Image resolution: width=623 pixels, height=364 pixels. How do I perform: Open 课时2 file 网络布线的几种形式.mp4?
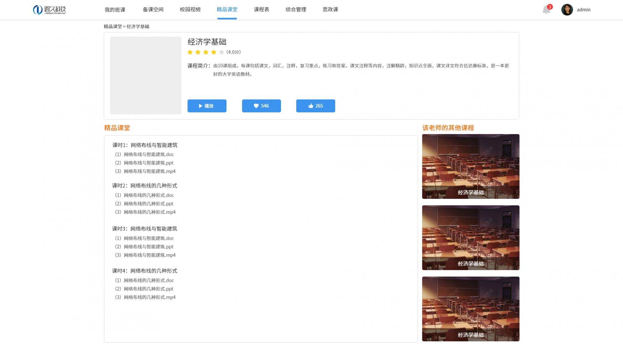[x=145, y=212]
